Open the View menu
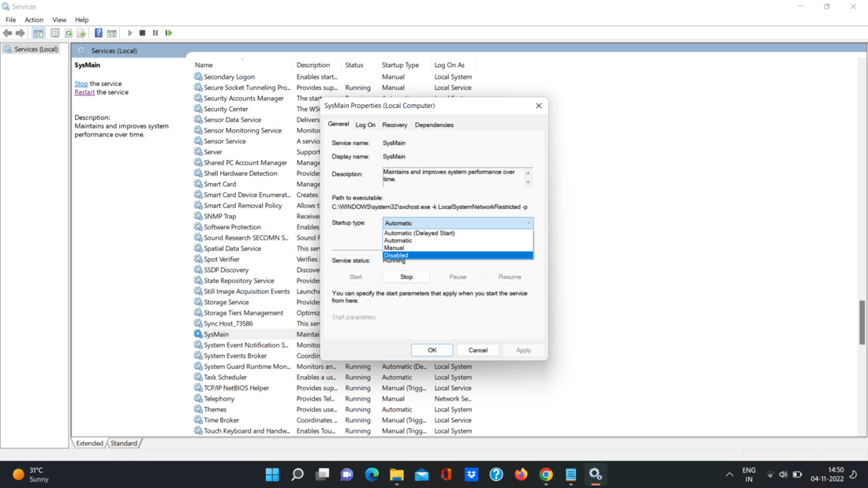The width and height of the screenshot is (868, 488). click(x=59, y=20)
